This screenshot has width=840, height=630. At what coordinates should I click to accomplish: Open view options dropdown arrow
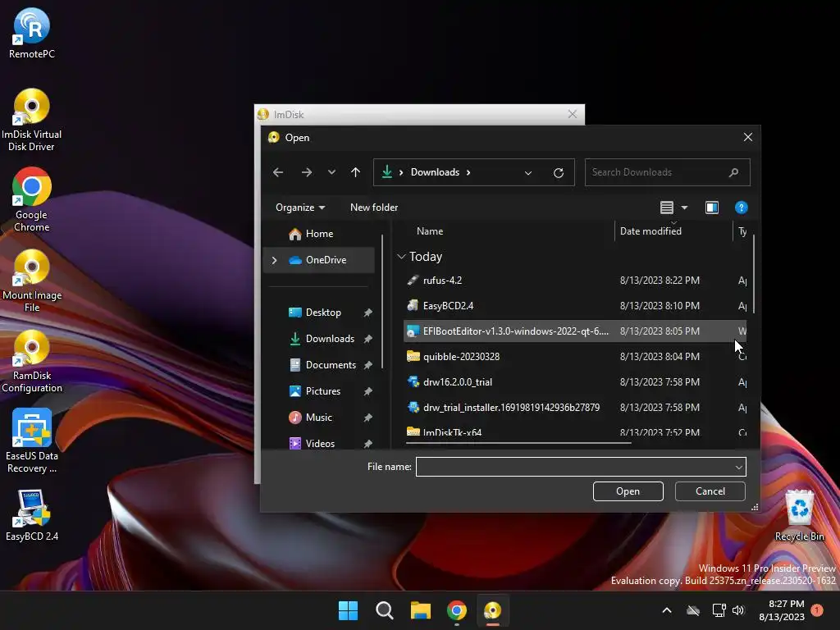click(x=684, y=208)
